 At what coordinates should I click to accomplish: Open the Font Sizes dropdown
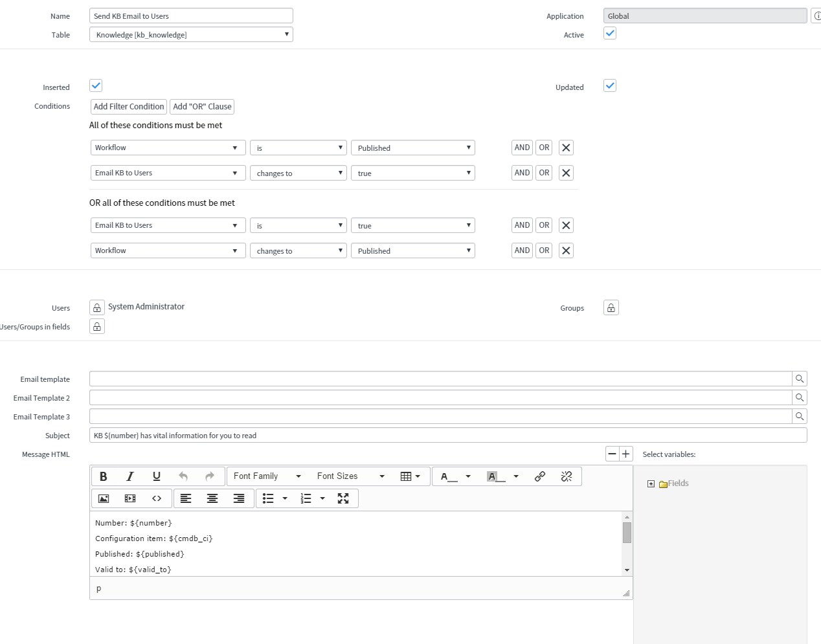[x=350, y=476]
